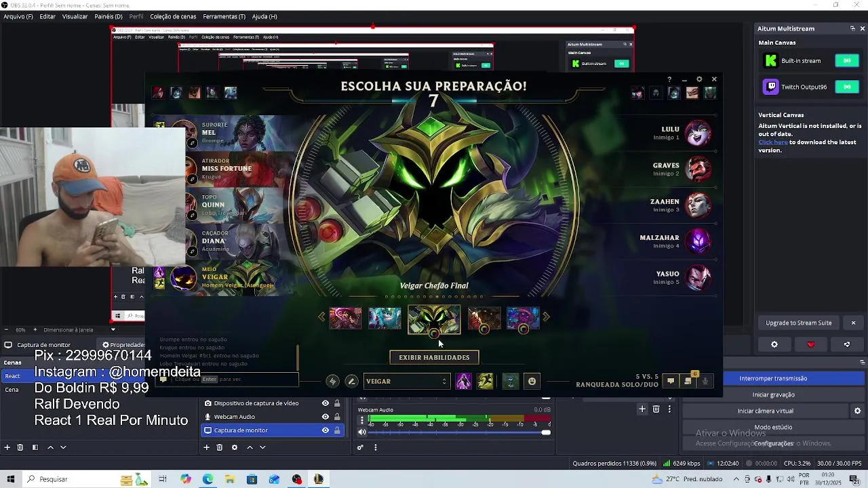Open emote selector smiley icon
868x488 pixels.
(532, 382)
